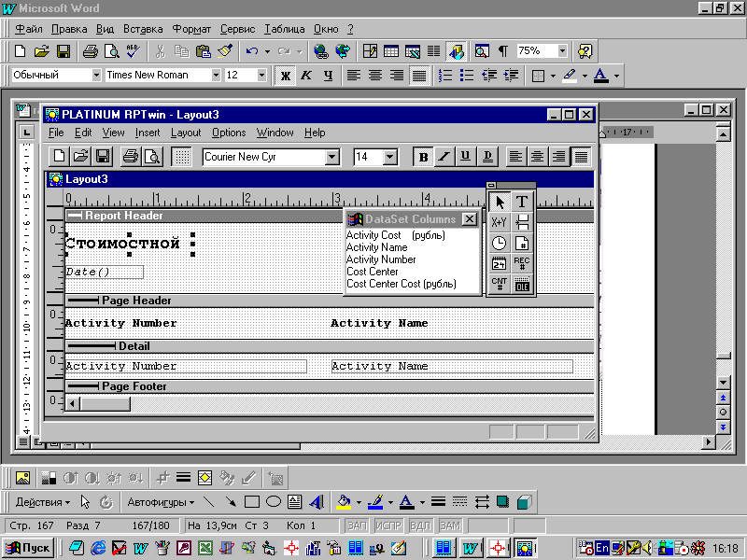Click Word's Insert Table icon
This screenshot has height=560, width=747.
(x=391, y=51)
